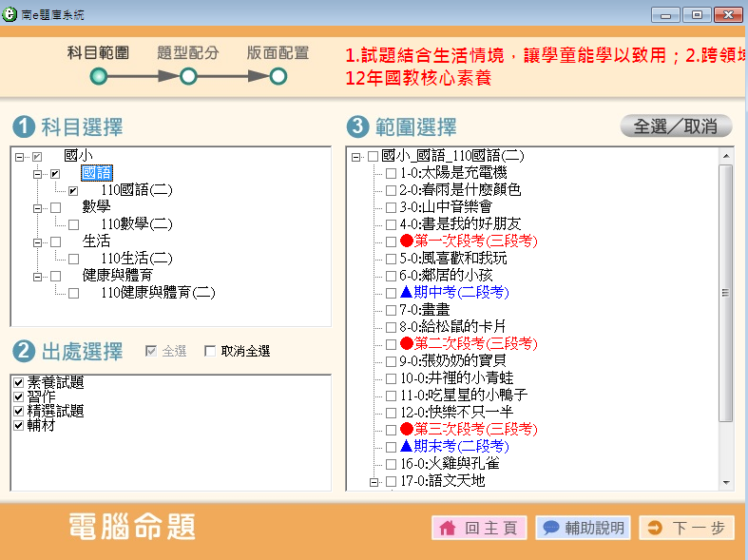The width and height of the screenshot is (748, 560).
Task: Select 9-0:張奶奶的寶貝 row
Action: (x=452, y=361)
